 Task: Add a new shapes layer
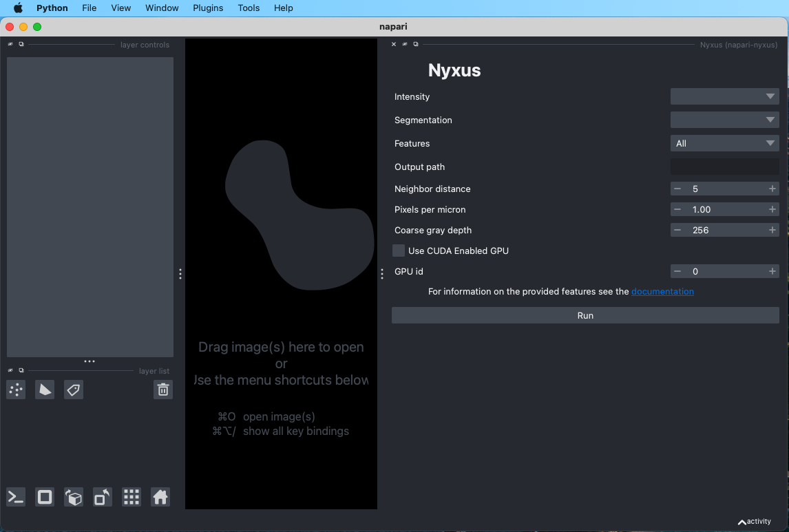click(x=45, y=390)
